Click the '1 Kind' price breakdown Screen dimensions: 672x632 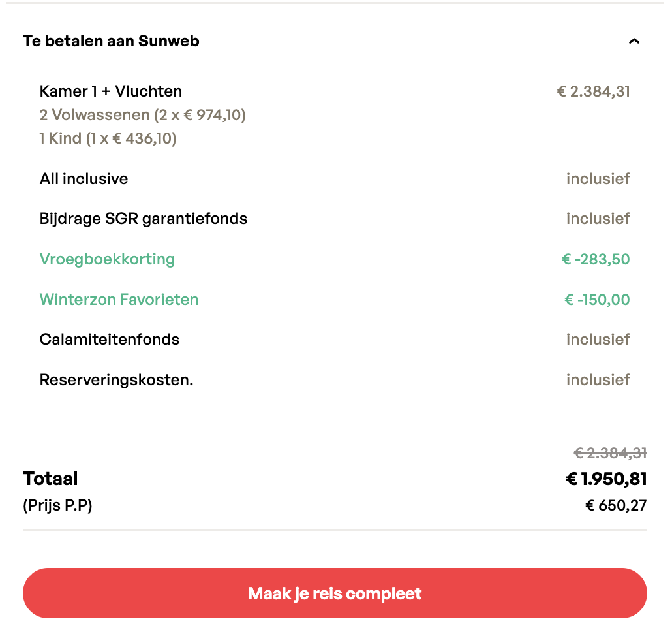click(x=108, y=138)
